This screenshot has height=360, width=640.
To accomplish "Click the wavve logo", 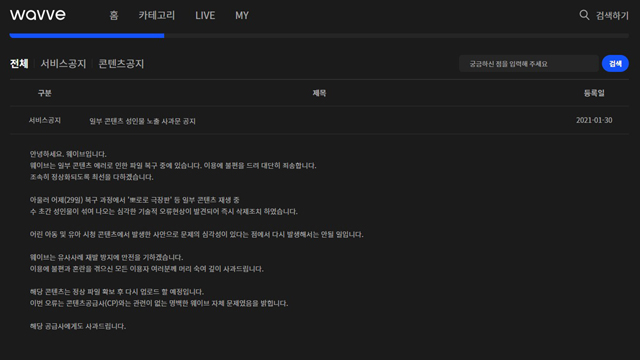I will tap(38, 15).
